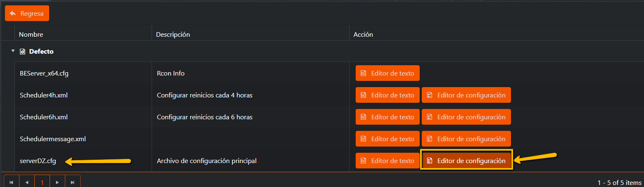Click the Regresa back button

(x=27, y=13)
